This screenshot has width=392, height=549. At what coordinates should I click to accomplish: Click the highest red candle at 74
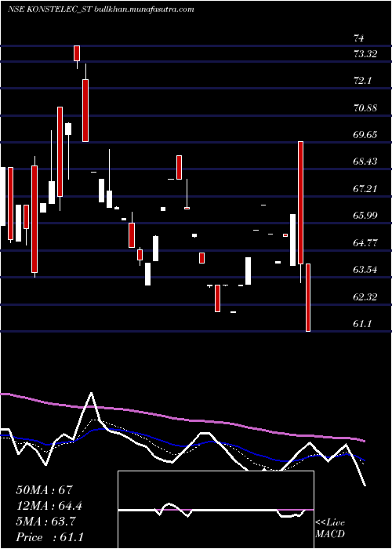pyautogui.click(x=77, y=53)
